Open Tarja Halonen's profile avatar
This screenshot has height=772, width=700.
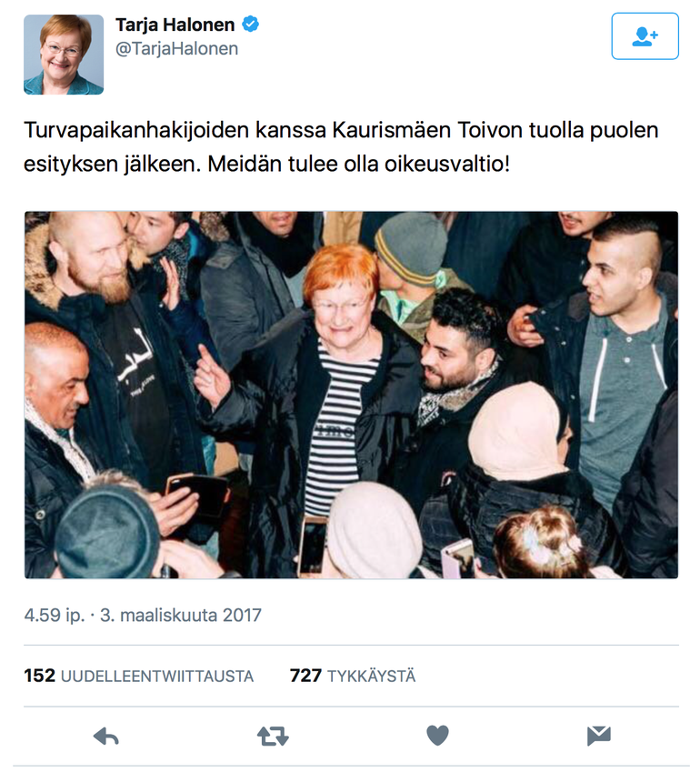coord(64,55)
